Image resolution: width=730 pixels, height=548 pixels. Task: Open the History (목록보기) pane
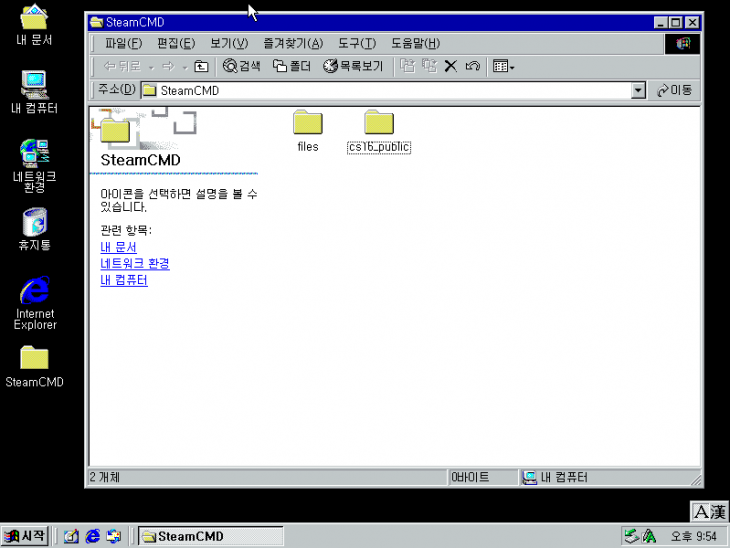click(353, 66)
